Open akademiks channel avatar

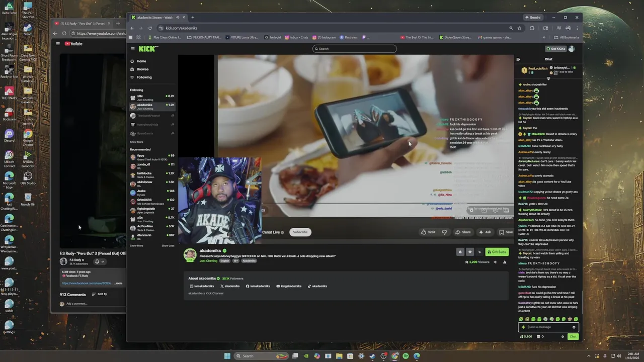190,254
